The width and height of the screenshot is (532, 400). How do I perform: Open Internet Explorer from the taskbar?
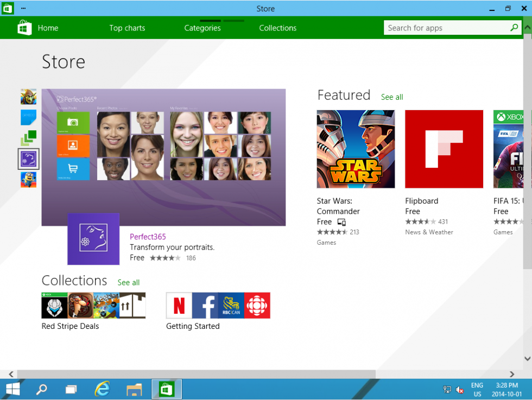102,389
